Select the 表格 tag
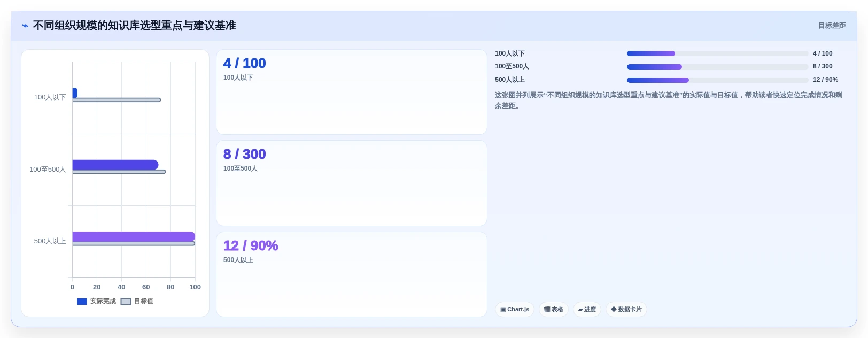868x338 pixels. 554,310
